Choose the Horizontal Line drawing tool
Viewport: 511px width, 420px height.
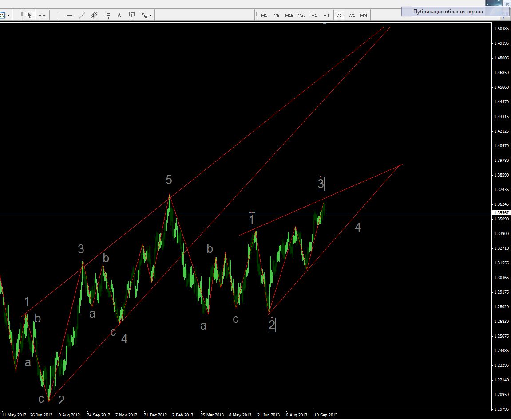pyautogui.click(x=69, y=15)
